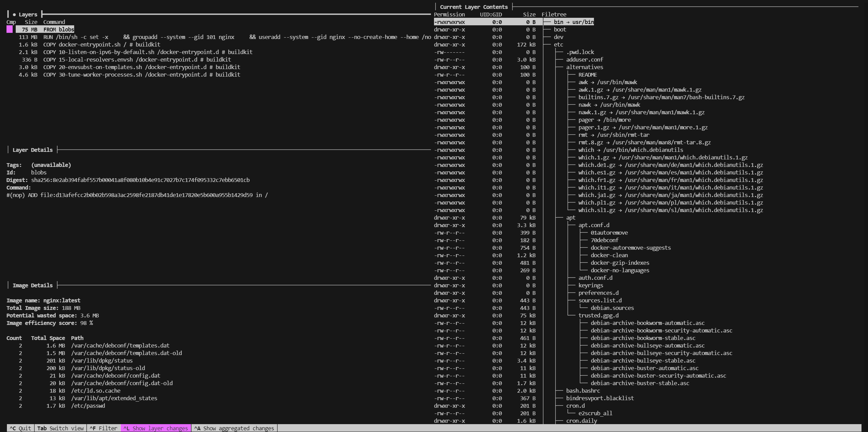Click the magenta layer comparison marker
The height and width of the screenshot is (432, 868).
(10, 29)
